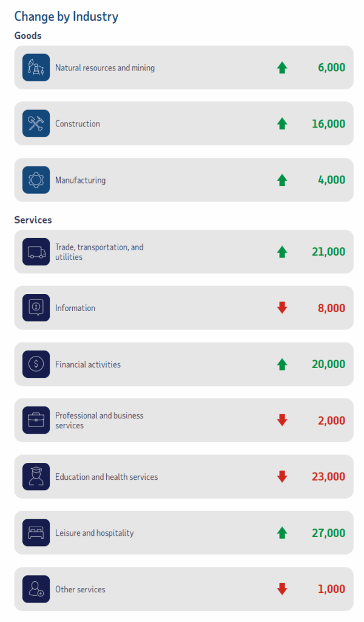Click the Manufacturing gear icon
The width and height of the screenshot is (364, 622).
36,180
